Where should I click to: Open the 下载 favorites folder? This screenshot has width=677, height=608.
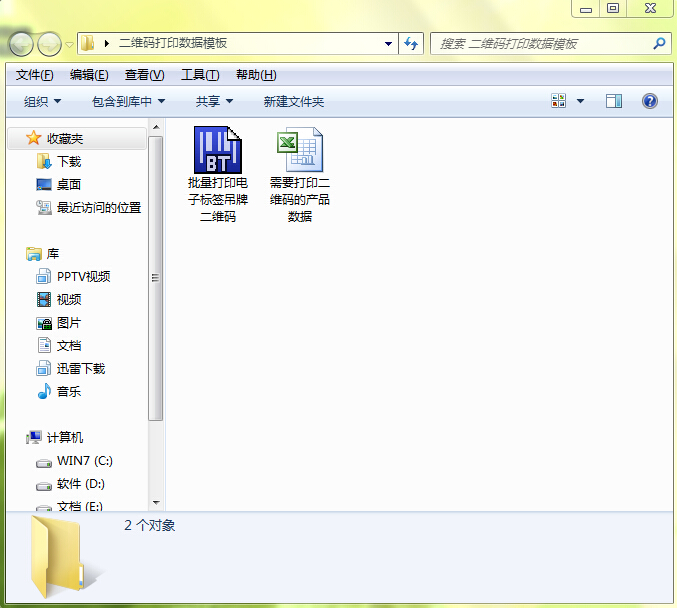pos(69,162)
